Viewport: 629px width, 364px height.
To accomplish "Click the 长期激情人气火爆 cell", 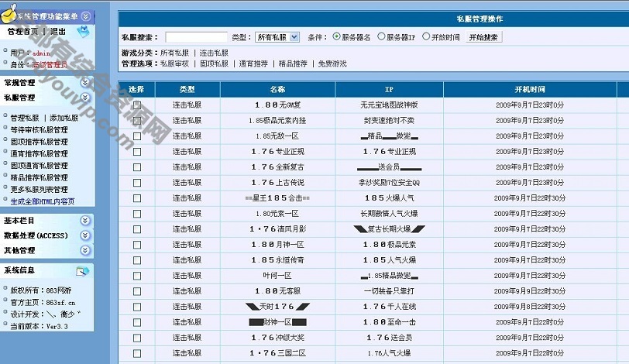I will pos(389,214).
